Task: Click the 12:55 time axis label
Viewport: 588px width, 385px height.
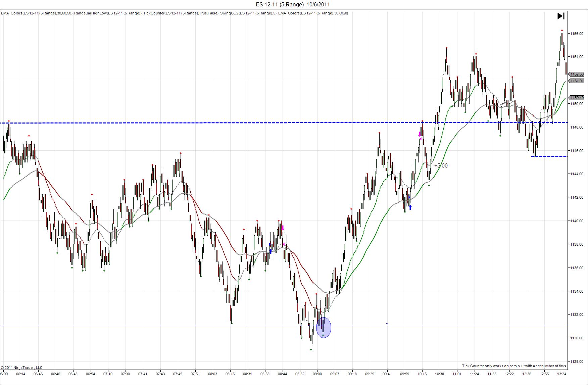Action: (544, 374)
